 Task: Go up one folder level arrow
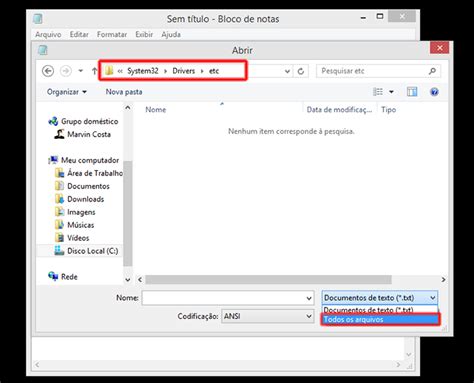(x=94, y=71)
